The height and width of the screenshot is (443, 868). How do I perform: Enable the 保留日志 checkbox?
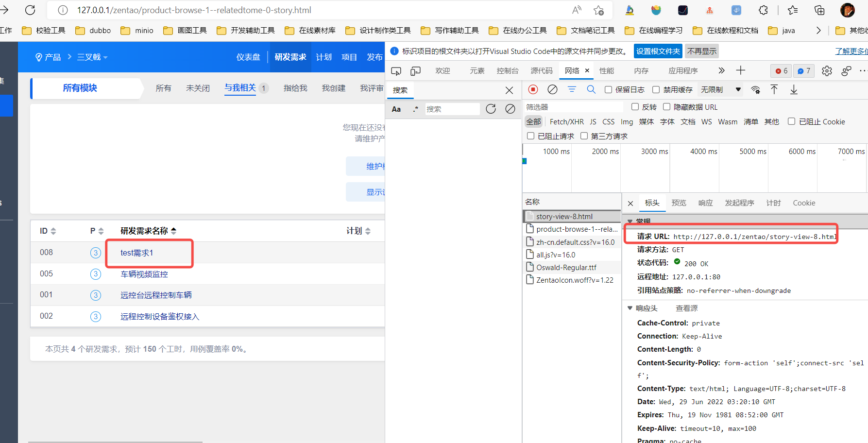tap(608, 89)
